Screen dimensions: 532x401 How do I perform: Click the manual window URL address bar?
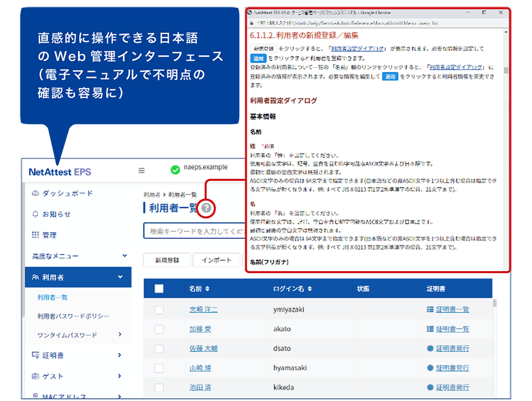pyautogui.click(x=347, y=23)
